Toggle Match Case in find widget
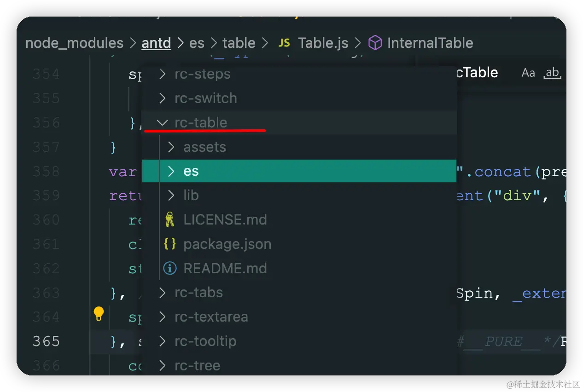The image size is (583, 392). click(x=528, y=73)
